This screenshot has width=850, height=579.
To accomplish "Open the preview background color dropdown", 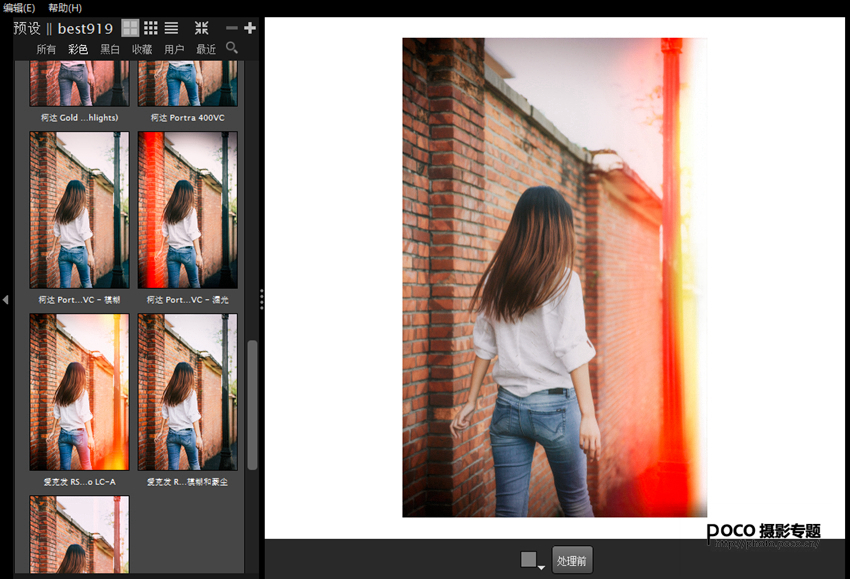I will pyautogui.click(x=532, y=560).
